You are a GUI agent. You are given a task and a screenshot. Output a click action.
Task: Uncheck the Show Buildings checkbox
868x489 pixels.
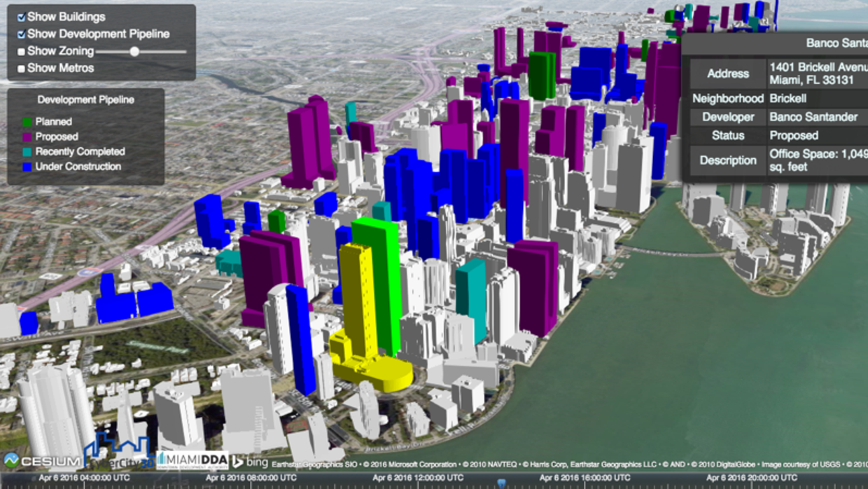click(x=20, y=17)
